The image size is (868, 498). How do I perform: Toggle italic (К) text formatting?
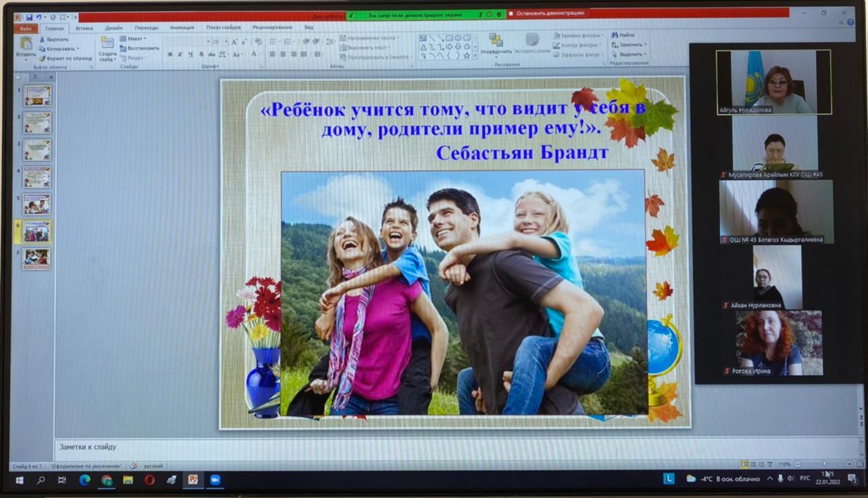(180, 54)
